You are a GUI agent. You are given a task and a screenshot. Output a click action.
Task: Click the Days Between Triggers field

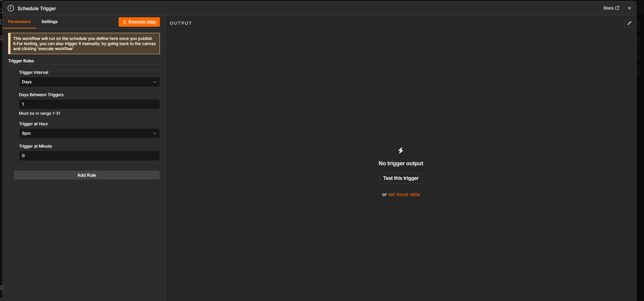tap(89, 104)
